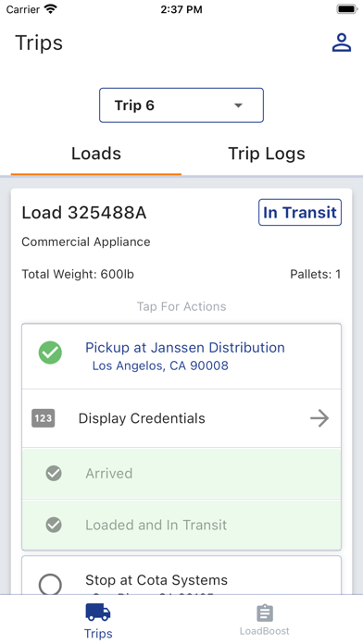Open the LoadBoost clipboard icon
The width and height of the screenshot is (363, 644).
pyautogui.click(x=265, y=613)
